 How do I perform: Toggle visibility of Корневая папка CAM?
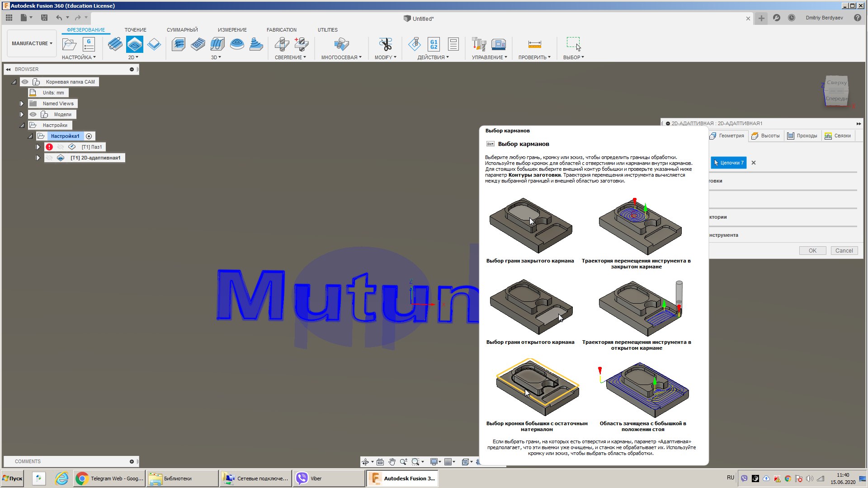click(x=25, y=82)
